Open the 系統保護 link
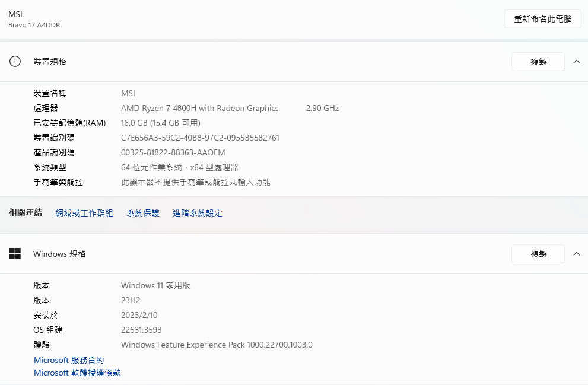The height and width of the screenshot is (385, 588). click(143, 213)
